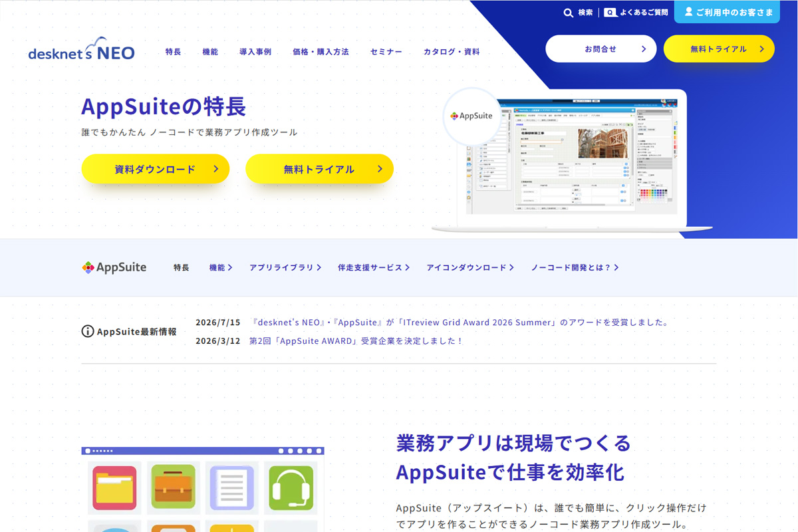Click the info icon beside AppSuite最新情報

pos(88,331)
